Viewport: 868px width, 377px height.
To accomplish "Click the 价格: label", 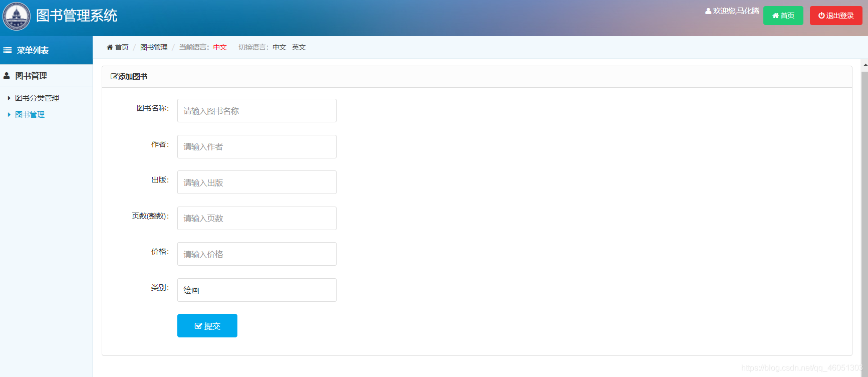I will pos(161,252).
